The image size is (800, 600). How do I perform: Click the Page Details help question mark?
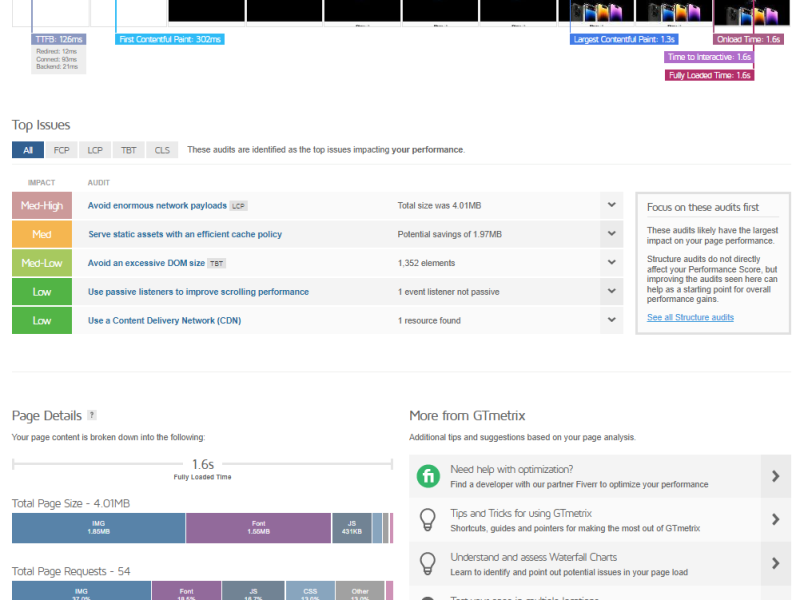[x=92, y=415]
